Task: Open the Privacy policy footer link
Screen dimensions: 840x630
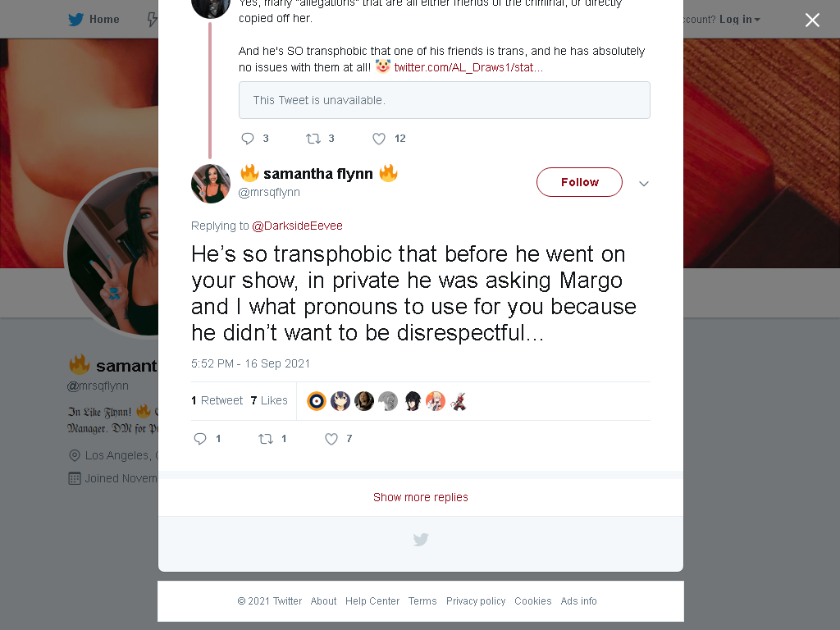Action: click(x=476, y=601)
